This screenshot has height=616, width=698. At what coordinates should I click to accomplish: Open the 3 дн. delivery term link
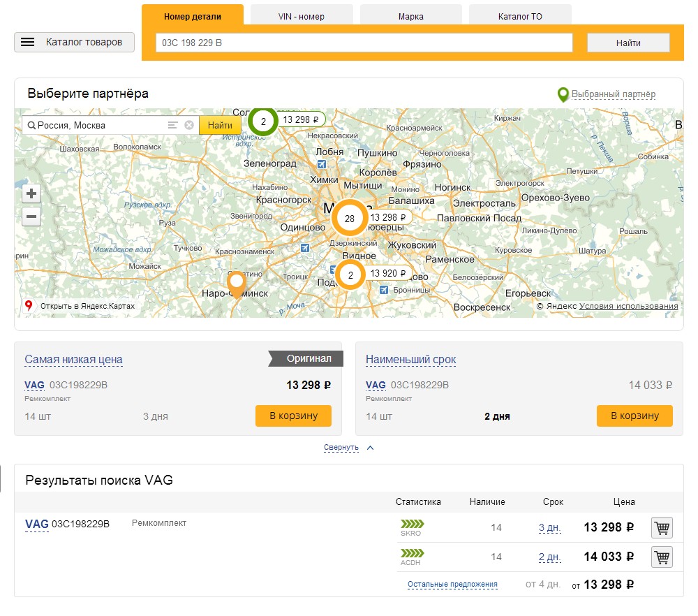click(550, 528)
